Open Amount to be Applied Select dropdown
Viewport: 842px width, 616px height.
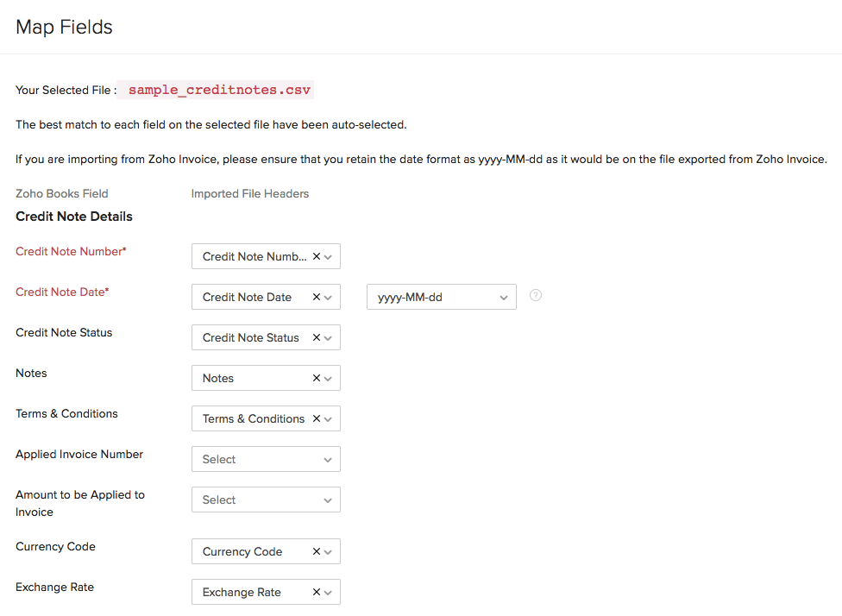coord(266,500)
